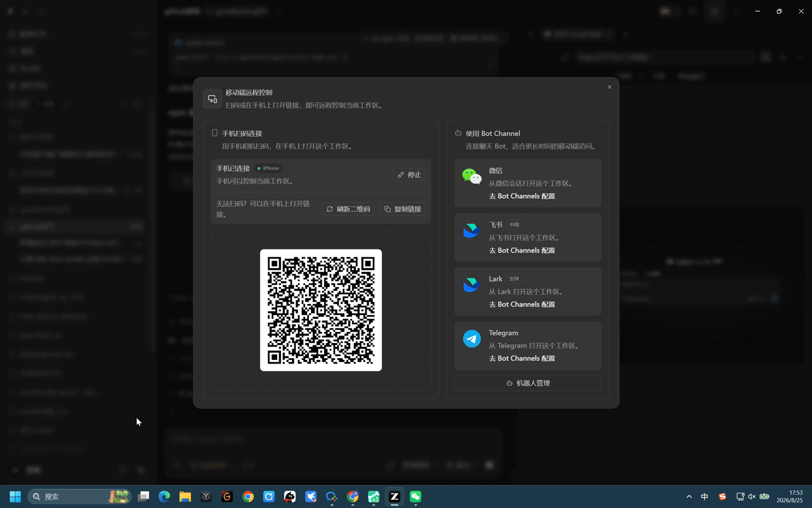
Task: Open the orange G app in taskbar
Action: click(x=227, y=497)
